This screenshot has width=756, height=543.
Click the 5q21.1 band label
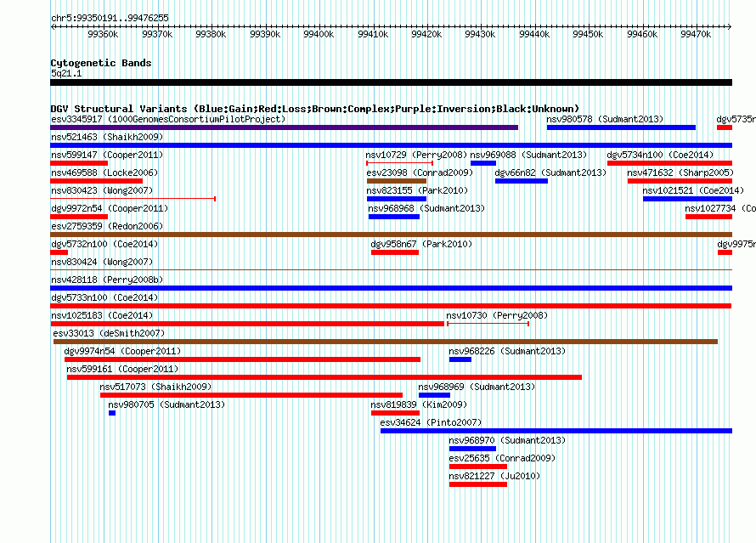pyautogui.click(x=66, y=73)
